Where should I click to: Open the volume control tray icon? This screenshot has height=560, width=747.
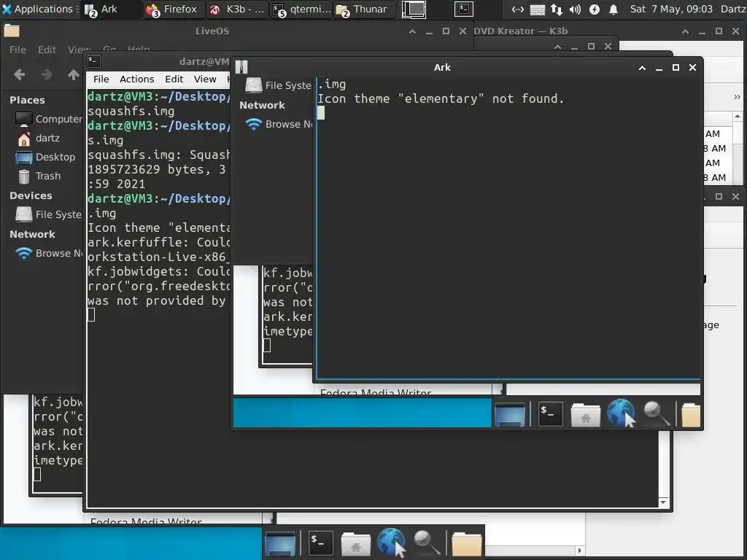point(575,9)
